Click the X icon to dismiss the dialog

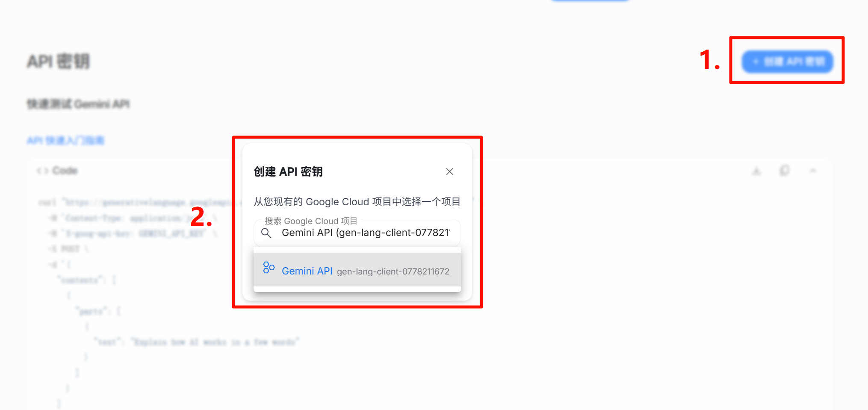point(449,171)
